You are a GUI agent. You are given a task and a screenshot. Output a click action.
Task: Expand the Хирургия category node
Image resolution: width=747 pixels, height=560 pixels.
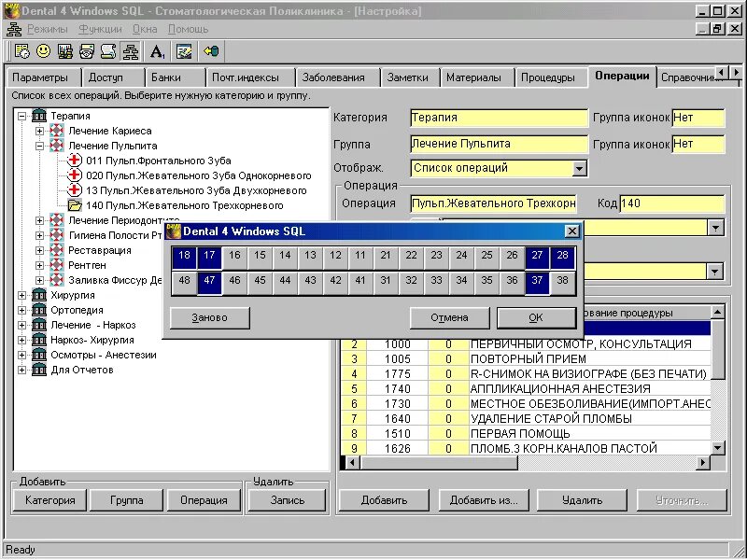pos(21,295)
